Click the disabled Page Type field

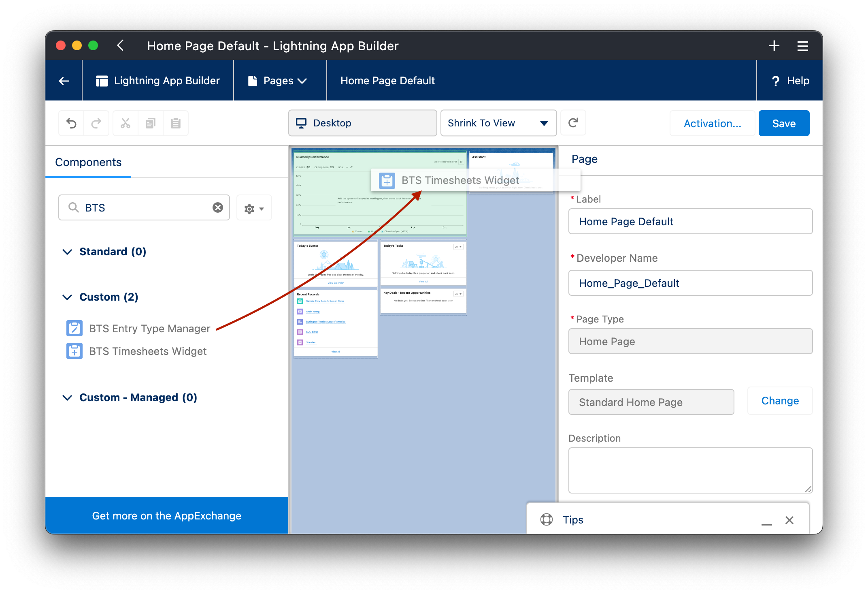(x=690, y=341)
